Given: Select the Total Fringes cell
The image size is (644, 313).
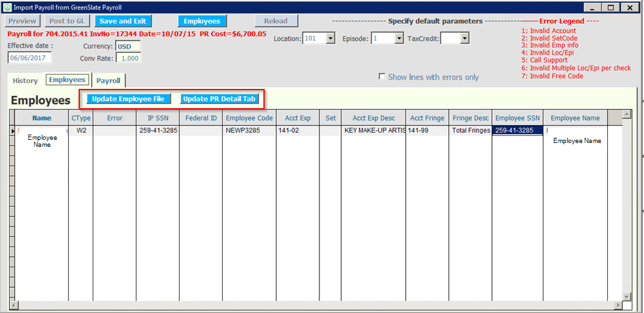Looking at the screenshot, I should pyautogui.click(x=470, y=131).
